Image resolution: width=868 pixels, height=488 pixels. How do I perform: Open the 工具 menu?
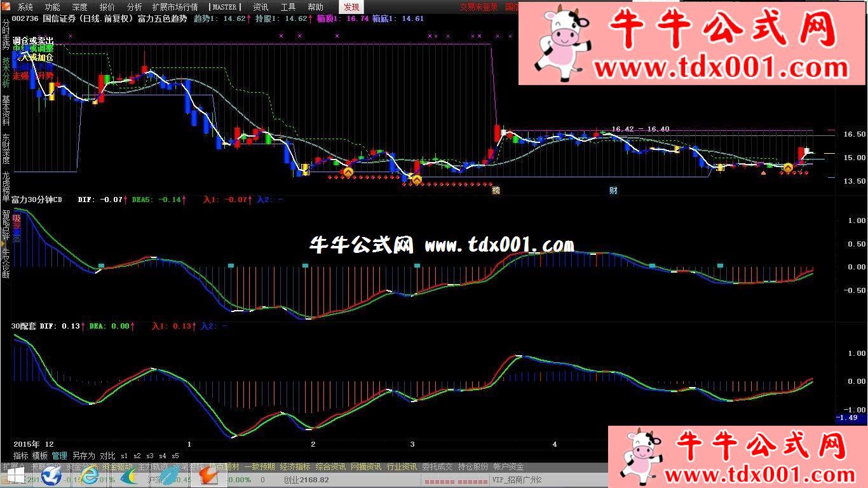pos(288,7)
